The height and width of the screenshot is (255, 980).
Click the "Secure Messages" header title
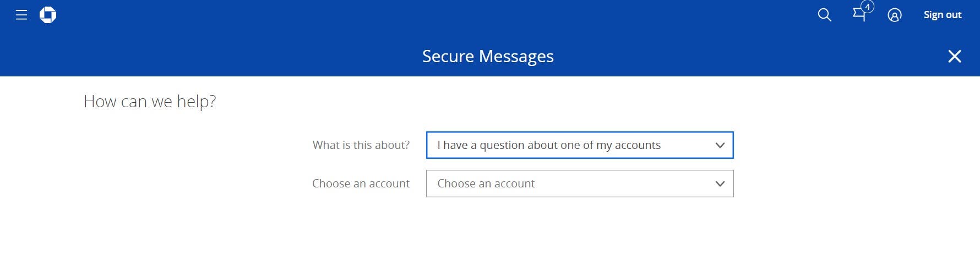tap(488, 56)
